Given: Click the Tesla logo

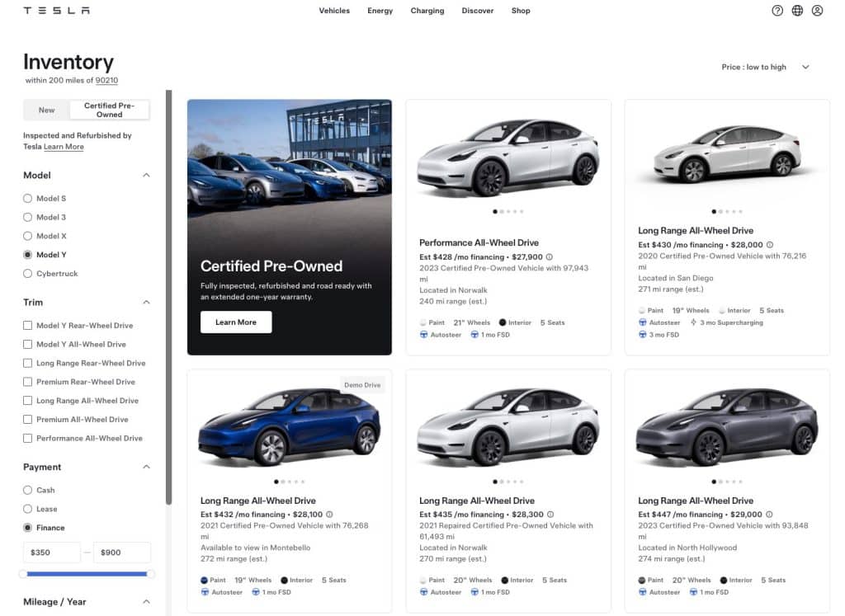Looking at the screenshot, I should 57,10.
